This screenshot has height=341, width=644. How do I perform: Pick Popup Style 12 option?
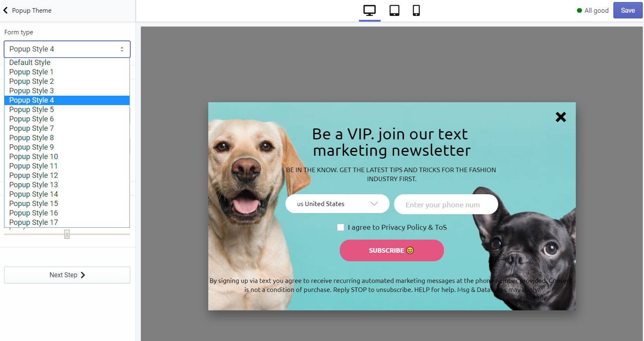click(67, 175)
